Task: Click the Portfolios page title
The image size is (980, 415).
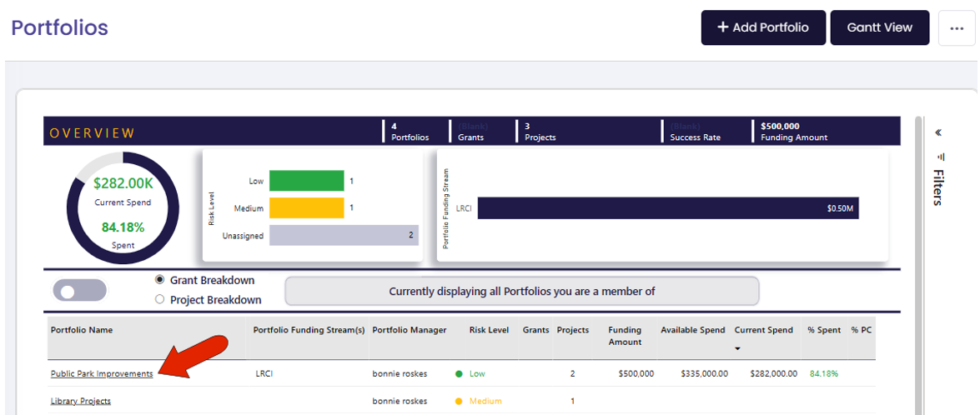Action: (x=60, y=28)
